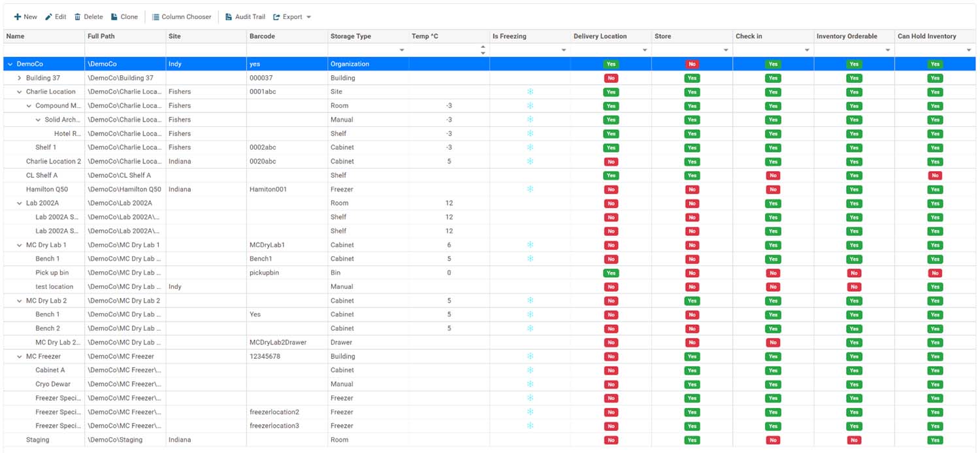Click the Clone copy icon
The width and height of the screenshot is (980, 453).
click(x=114, y=17)
